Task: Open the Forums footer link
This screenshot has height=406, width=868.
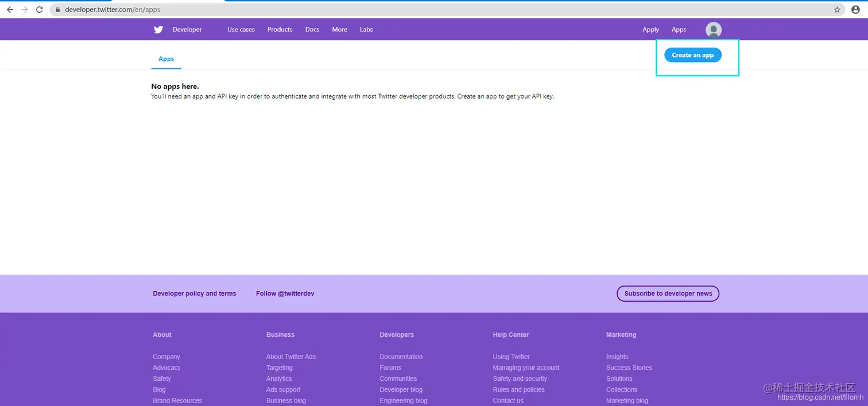Action: pos(390,368)
